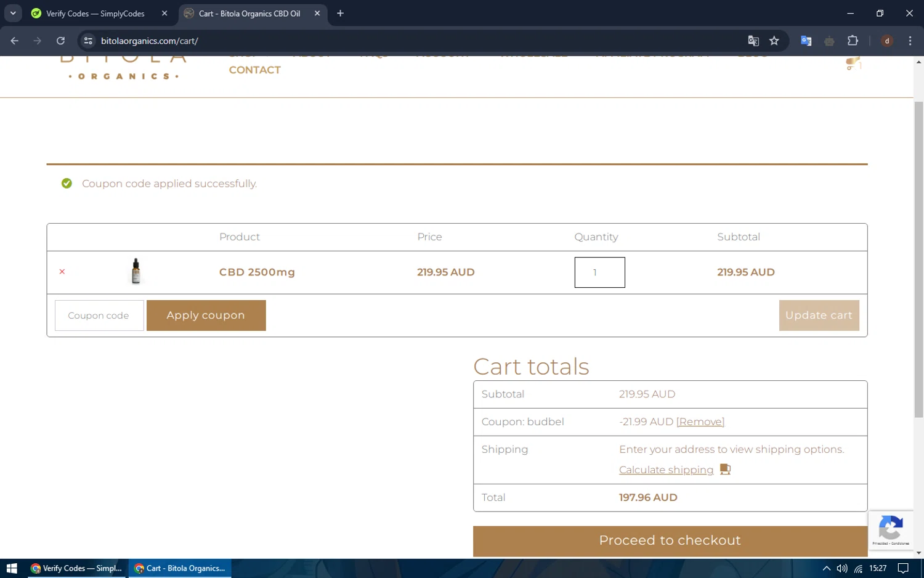This screenshot has width=924, height=578.
Task: Click the total 197.96 AUD
Action: click(648, 497)
